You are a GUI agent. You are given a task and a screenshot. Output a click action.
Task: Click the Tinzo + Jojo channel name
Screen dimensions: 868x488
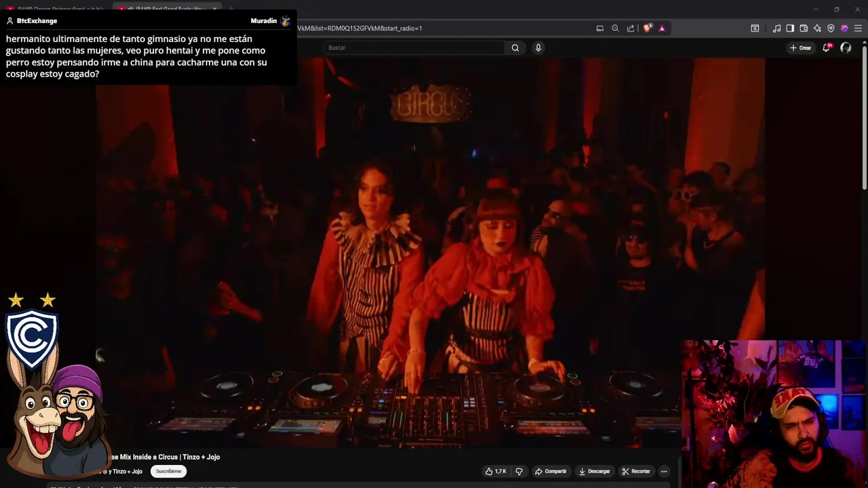pyautogui.click(x=127, y=471)
